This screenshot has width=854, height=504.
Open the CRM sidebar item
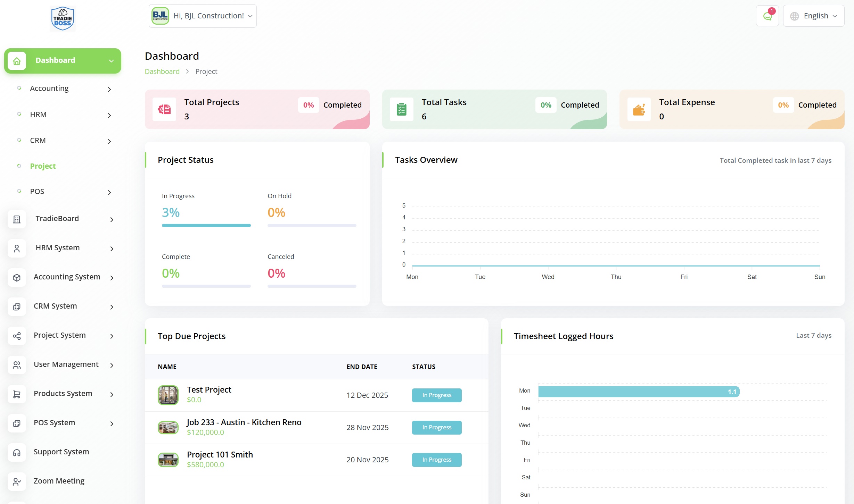[x=38, y=140]
